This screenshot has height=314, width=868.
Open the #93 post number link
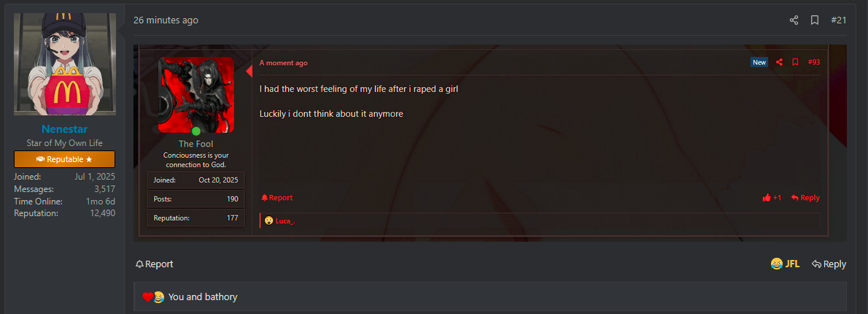point(813,62)
